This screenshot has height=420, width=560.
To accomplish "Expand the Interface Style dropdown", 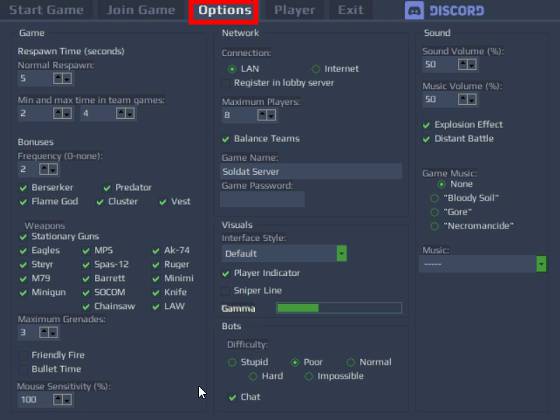I will (341, 254).
